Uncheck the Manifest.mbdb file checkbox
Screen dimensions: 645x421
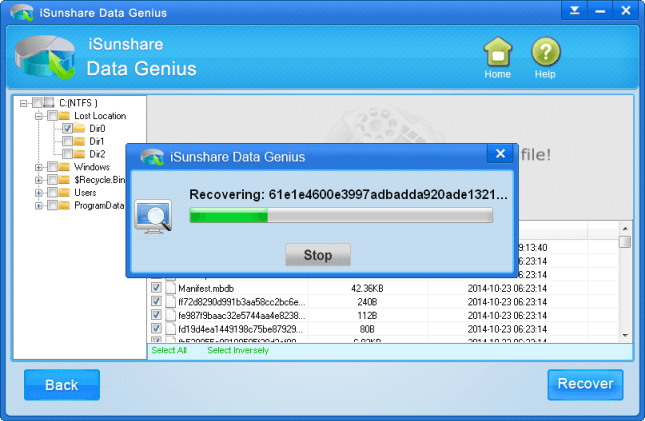click(x=156, y=287)
